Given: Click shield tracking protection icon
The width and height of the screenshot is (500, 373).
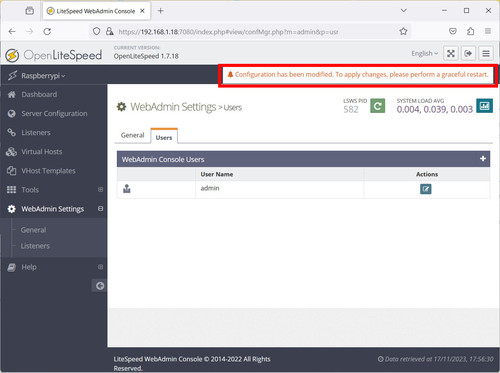Looking at the screenshot, I should (x=96, y=31).
